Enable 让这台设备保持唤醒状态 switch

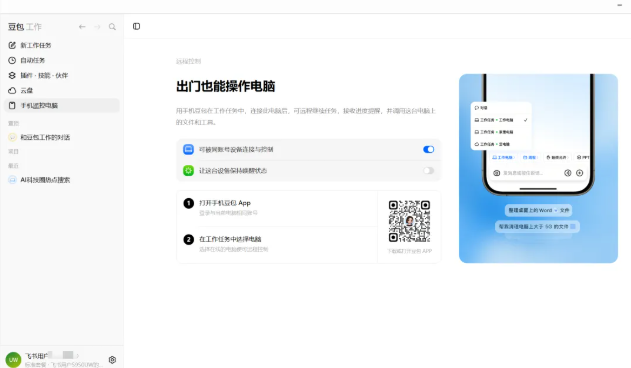[429, 170]
